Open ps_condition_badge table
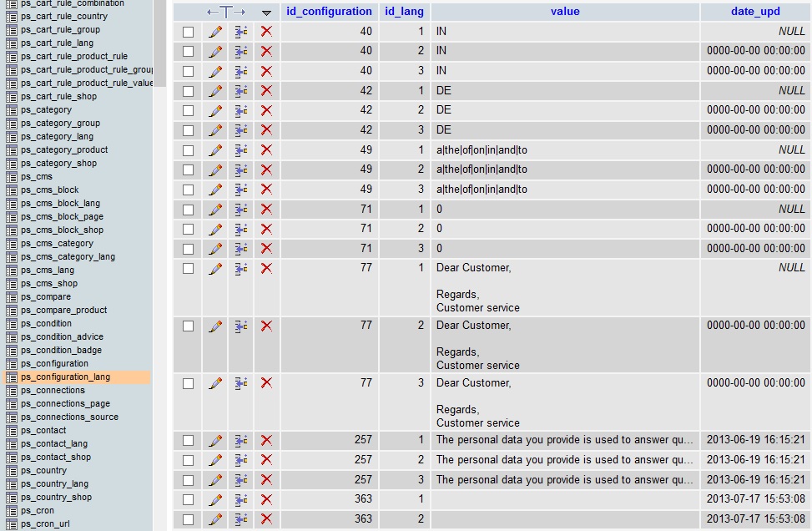The width and height of the screenshot is (812, 531). pyautogui.click(x=61, y=350)
